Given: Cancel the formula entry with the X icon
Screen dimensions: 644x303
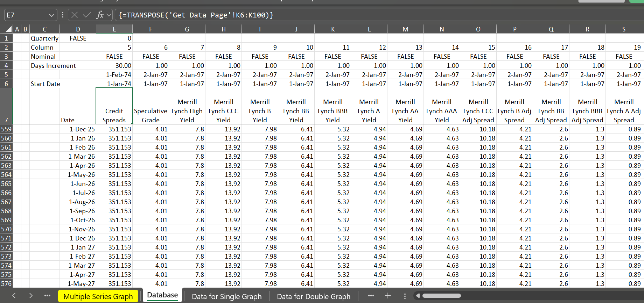Looking at the screenshot, I should (74, 15).
